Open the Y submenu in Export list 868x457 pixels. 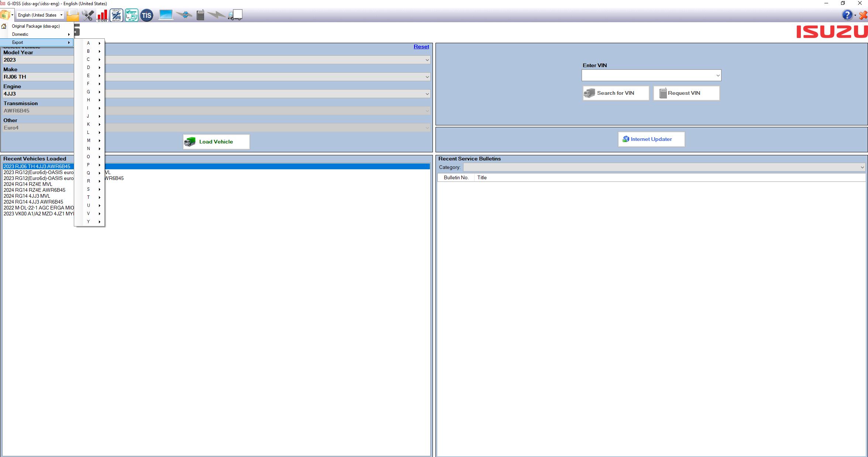90,222
